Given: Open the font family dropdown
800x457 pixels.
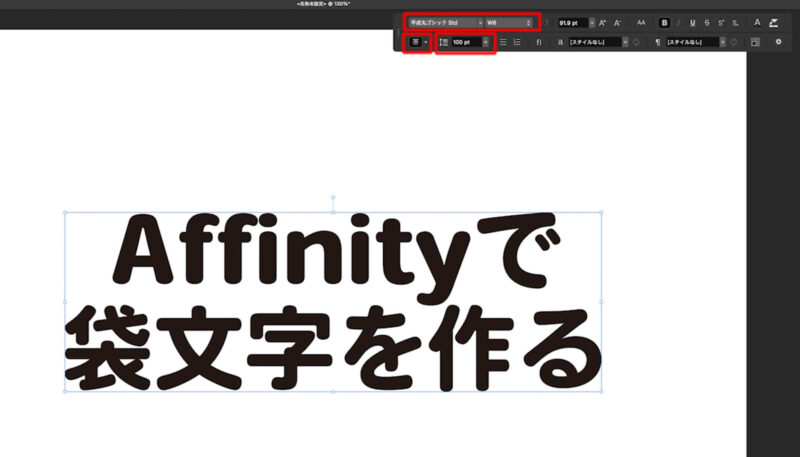Looking at the screenshot, I should (x=445, y=22).
